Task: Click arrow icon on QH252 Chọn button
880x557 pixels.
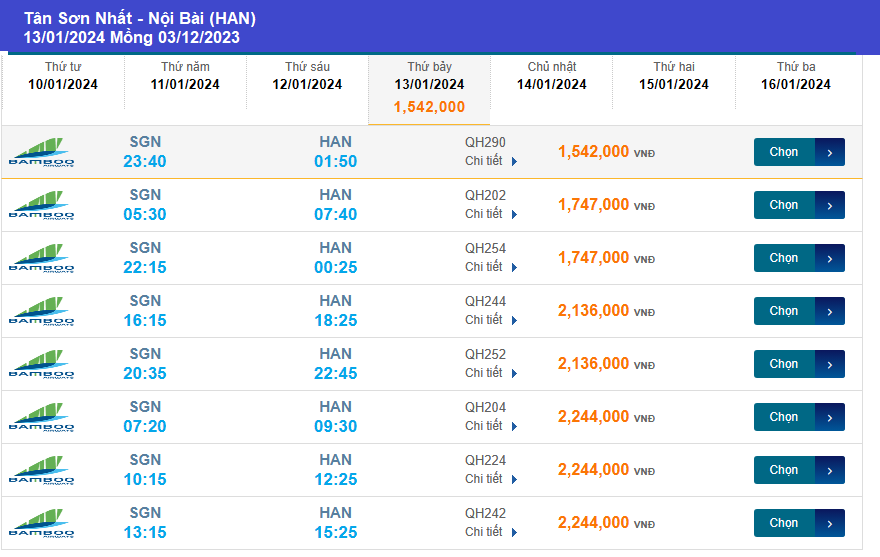Action: click(830, 364)
